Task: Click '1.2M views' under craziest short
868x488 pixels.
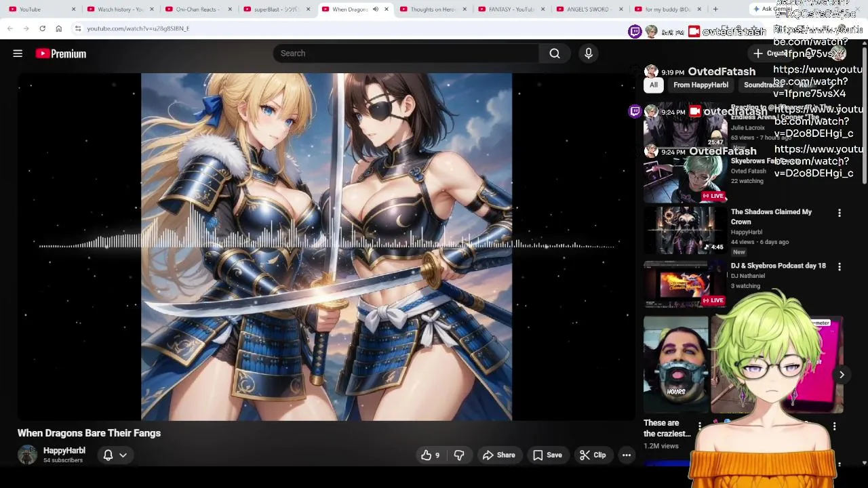Action: (661, 446)
